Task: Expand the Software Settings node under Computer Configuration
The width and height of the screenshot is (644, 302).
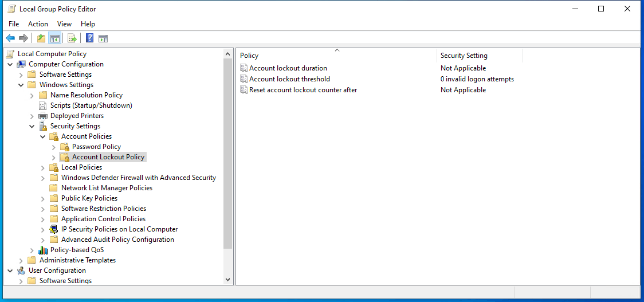Action: click(21, 74)
